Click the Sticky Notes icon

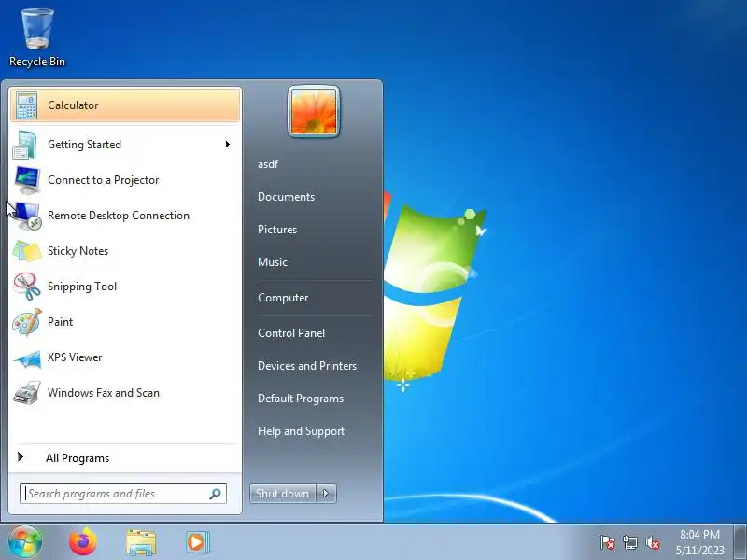pyautogui.click(x=27, y=251)
